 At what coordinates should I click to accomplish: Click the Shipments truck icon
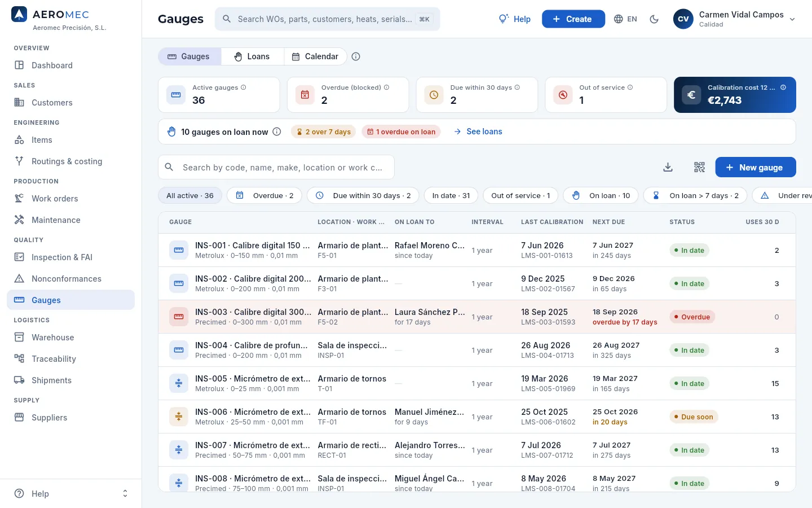[19, 380]
